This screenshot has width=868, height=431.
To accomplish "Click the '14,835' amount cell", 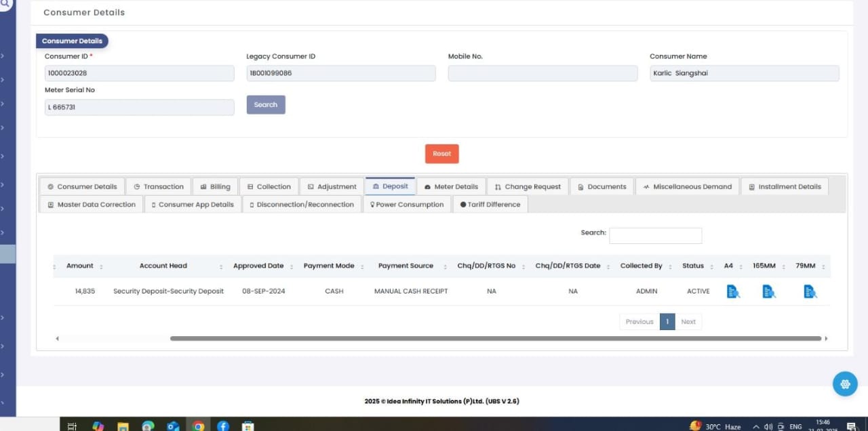I will [85, 291].
